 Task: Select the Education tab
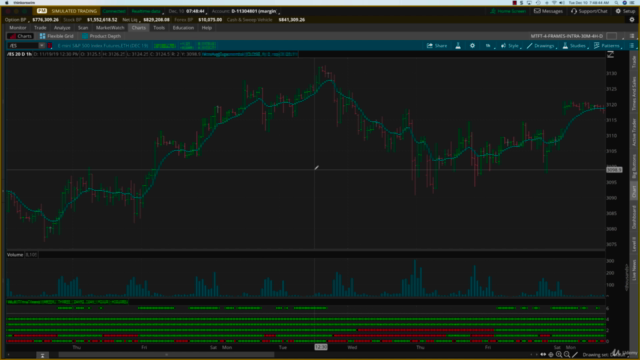tap(183, 28)
